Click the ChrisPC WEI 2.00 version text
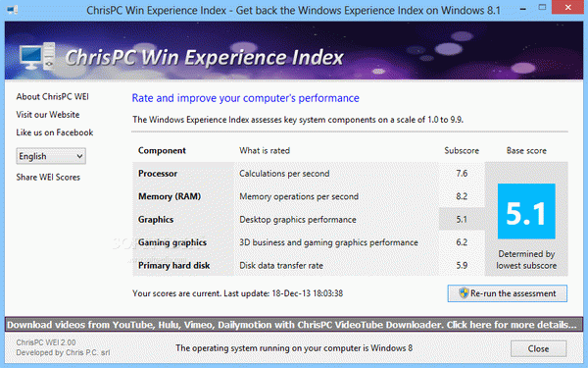 46,342
